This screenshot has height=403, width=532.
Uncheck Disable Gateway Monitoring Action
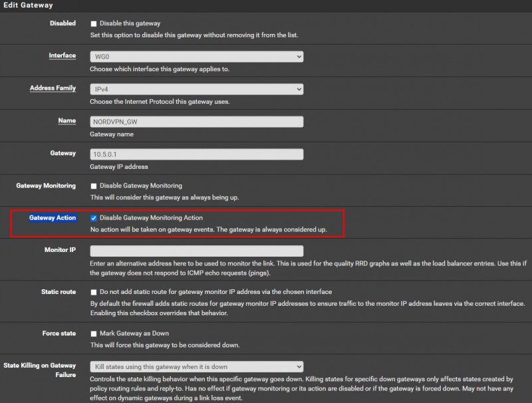[x=94, y=218]
